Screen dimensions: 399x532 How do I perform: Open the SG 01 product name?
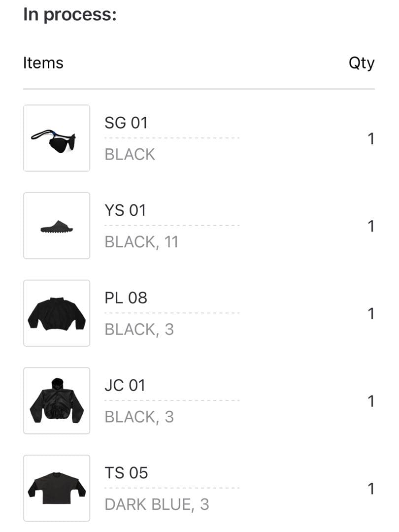[x=127, y=123]
